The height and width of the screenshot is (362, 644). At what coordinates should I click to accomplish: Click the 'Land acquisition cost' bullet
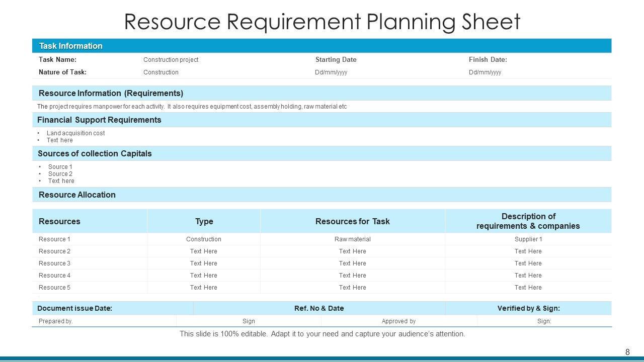[75, 133]
